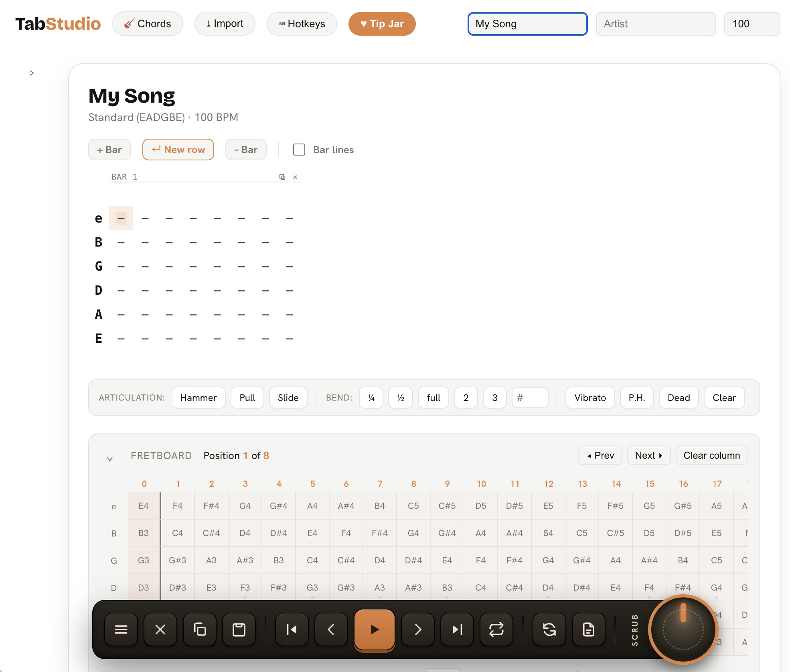This screenshot has width=790, height=672.
Task: Clear the articulation
Action: [x=724, y=397]
